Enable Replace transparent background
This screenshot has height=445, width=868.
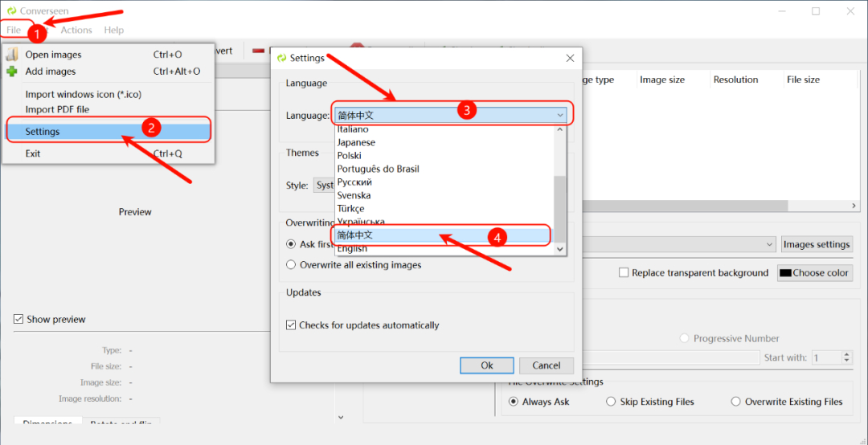tap(694, 273)
